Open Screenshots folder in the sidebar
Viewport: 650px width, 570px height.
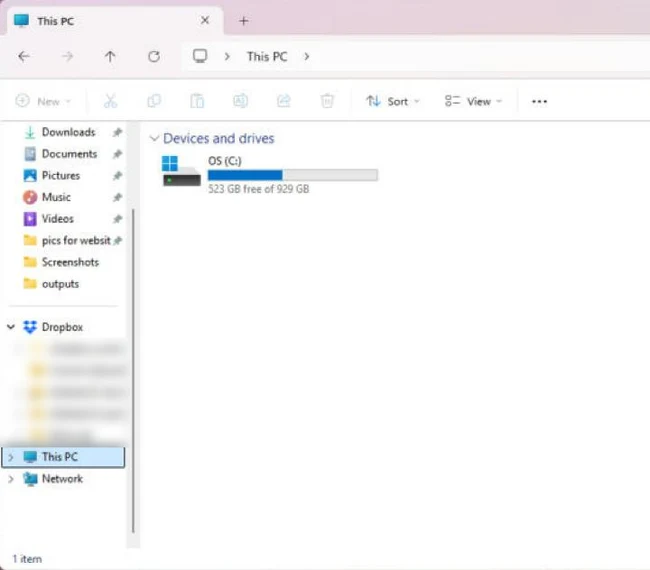coord(70,262)
